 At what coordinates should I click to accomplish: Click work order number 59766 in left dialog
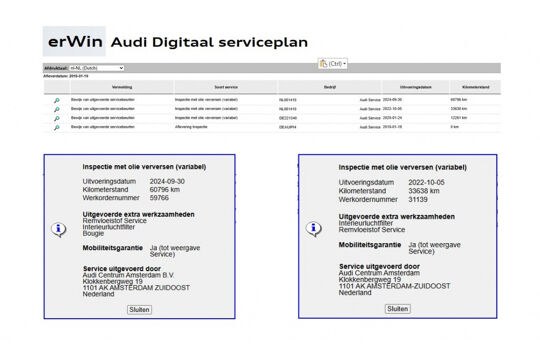tap(159, 198)
